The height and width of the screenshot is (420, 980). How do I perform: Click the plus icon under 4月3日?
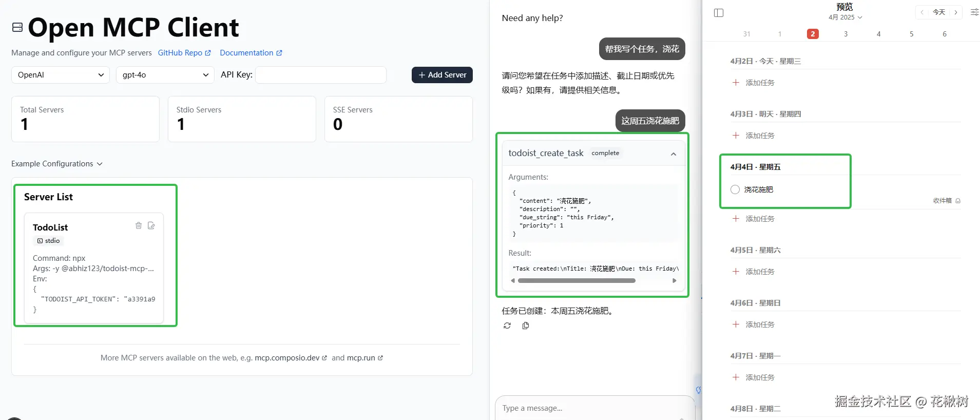pyautogui.click(x=736, y=136)
